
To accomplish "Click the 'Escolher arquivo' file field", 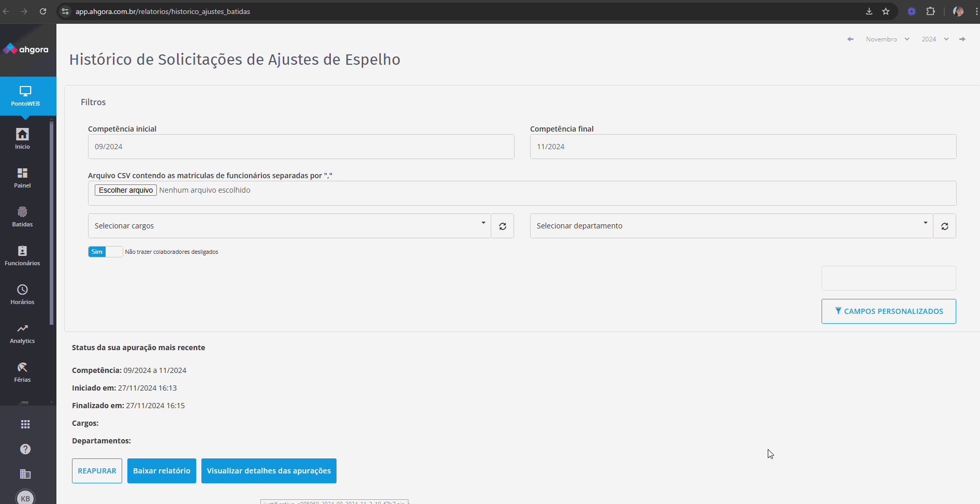I will [125, 190].
